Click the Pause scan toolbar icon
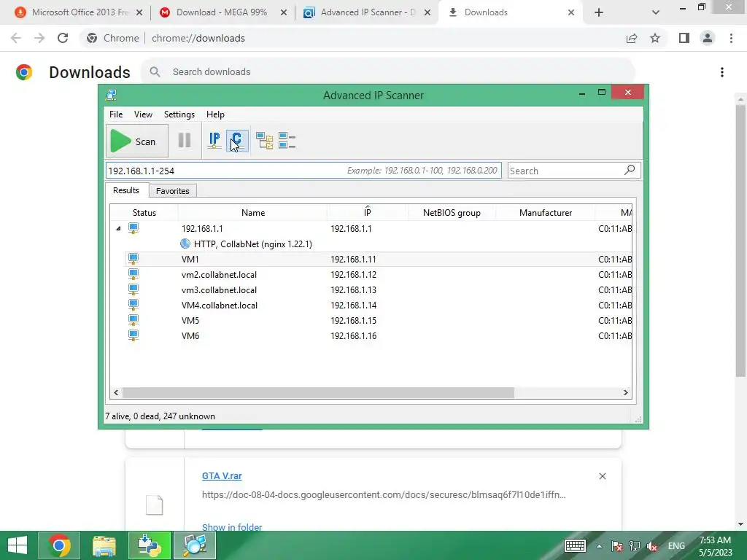 pos(185,141)
